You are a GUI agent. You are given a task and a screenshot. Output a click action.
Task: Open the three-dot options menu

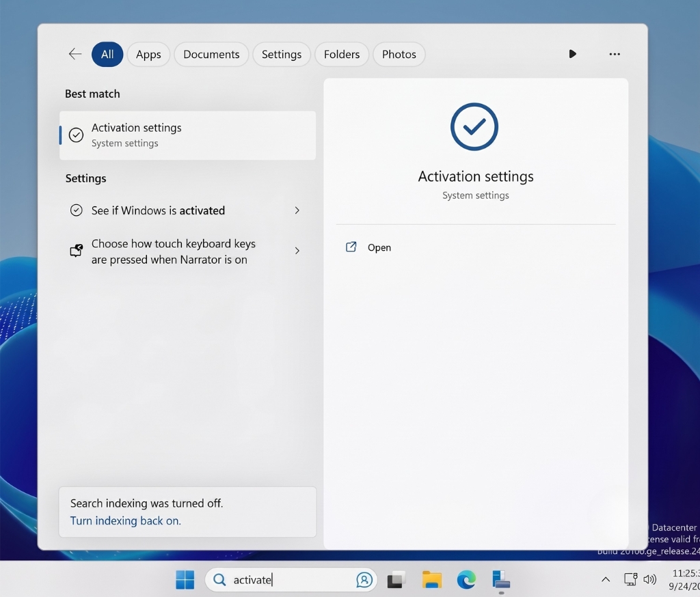pos(615,54)
